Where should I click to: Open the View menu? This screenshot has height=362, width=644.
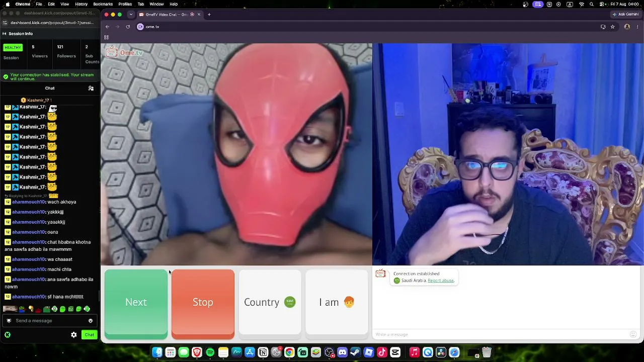tap(65, 4)
